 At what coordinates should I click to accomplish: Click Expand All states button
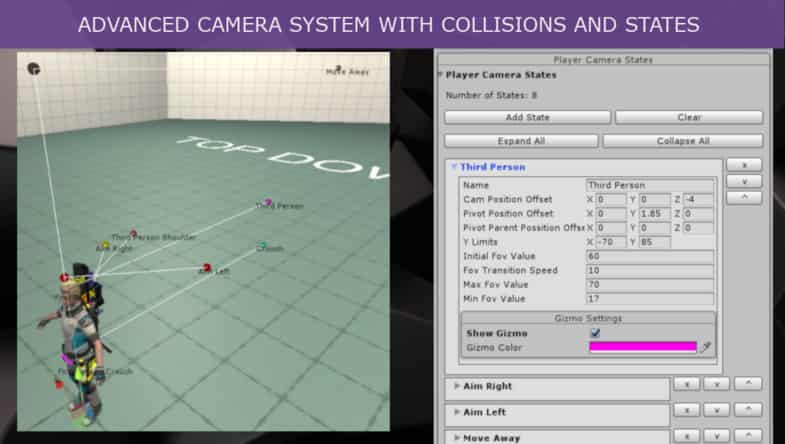(521, 141)
